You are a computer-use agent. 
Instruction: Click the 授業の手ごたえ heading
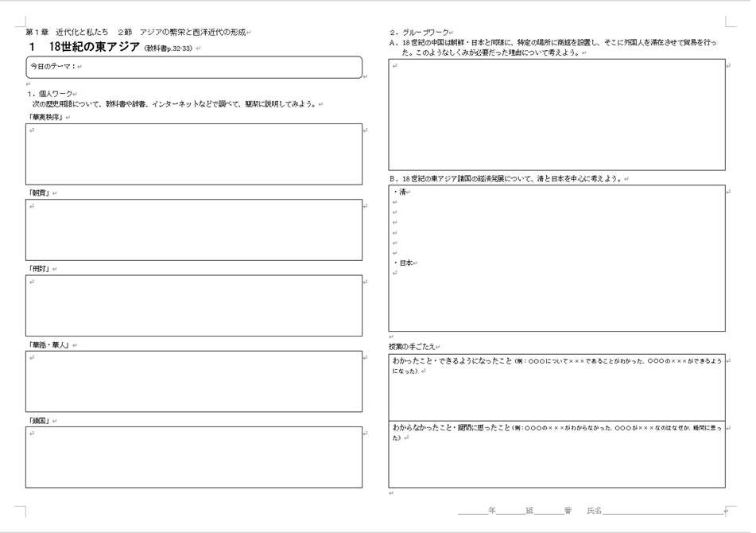[x=412, y=347]
